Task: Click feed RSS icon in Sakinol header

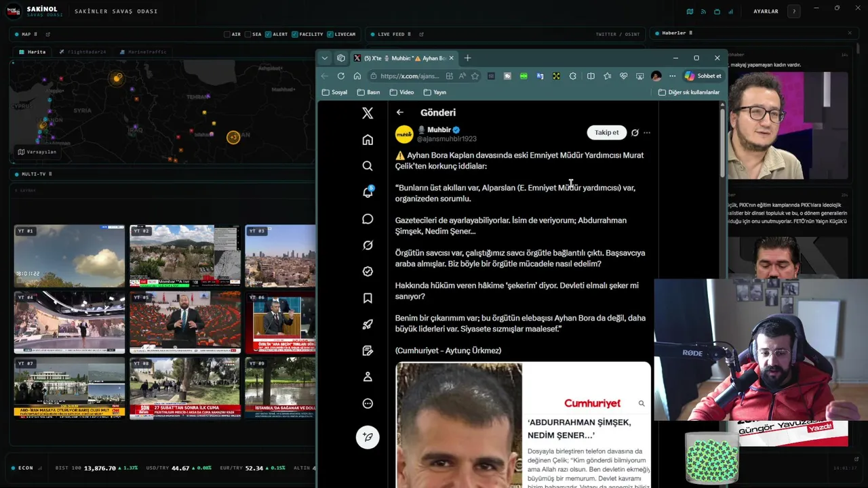Action: [703, 12]
